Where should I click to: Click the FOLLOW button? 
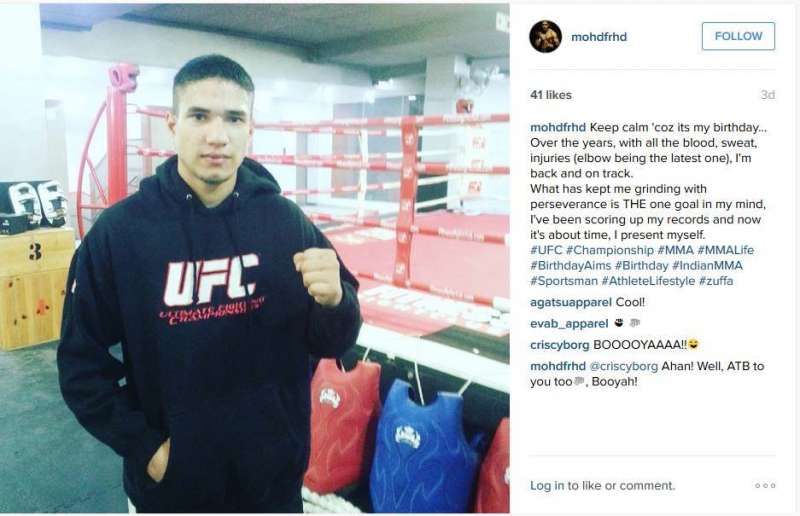tap(738, 36)
